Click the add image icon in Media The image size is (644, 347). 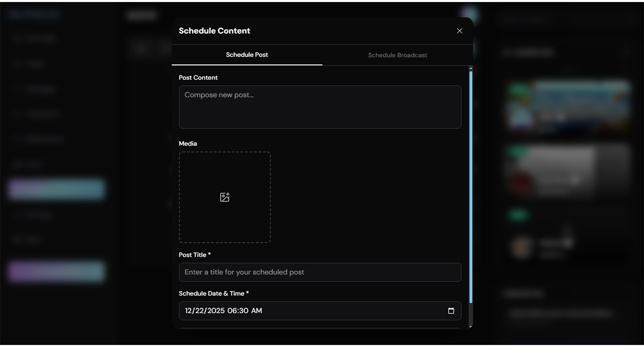click(224, 197)
